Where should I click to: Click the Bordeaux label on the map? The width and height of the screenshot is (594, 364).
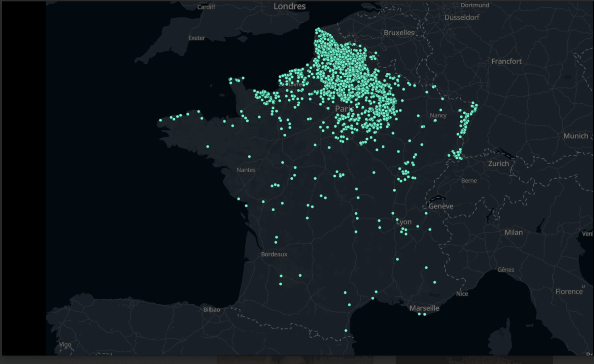tap(274, 254)
